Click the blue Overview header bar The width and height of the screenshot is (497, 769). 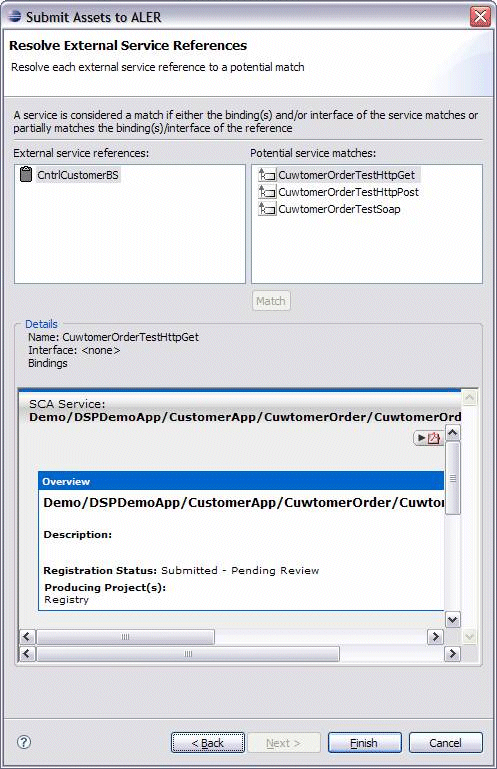click(x=241, y=482)
